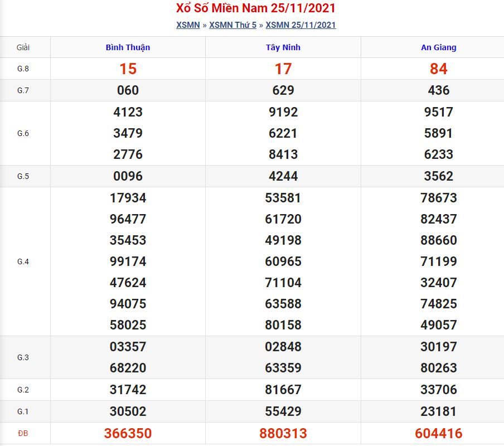This screenshot has width=504, height=446.
Task: Open the XSMN 25/11/2021 breadcrumb link
Action: [301, 25]
